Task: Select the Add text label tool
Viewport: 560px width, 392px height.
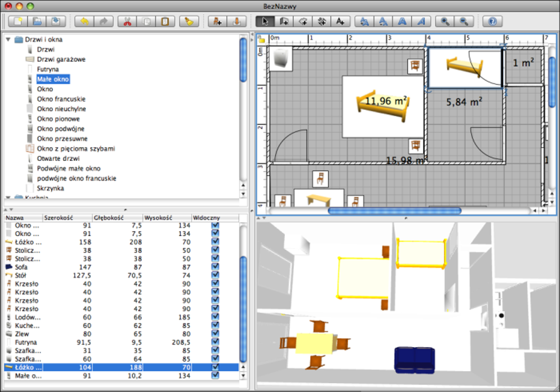Action: tap(340, 21)
